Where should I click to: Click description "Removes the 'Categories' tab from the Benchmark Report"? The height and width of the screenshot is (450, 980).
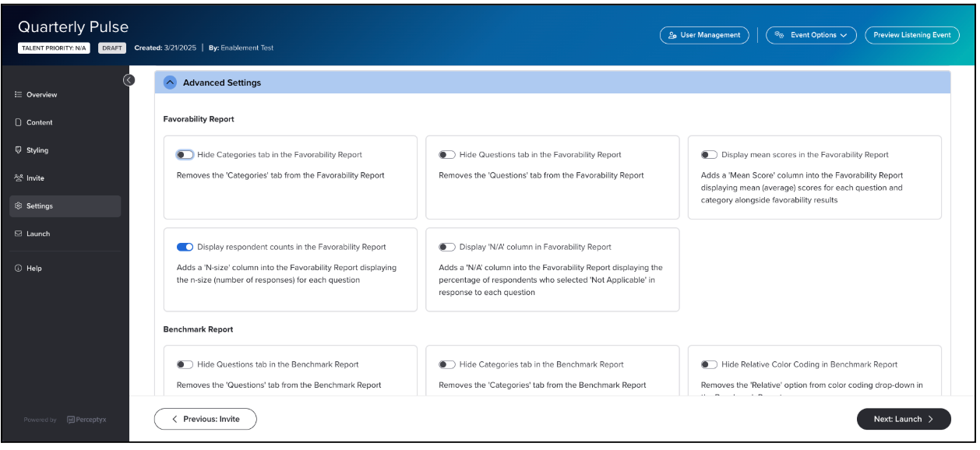542,385
